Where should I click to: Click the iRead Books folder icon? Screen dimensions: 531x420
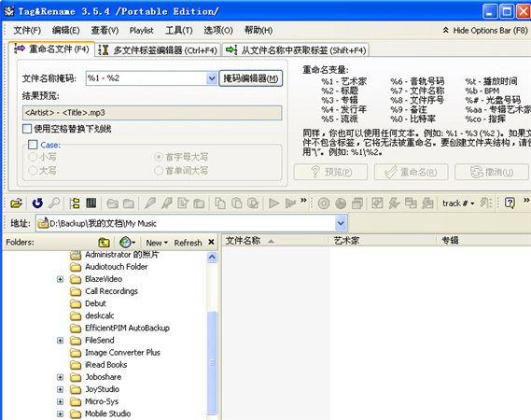[x=76, y=365]
